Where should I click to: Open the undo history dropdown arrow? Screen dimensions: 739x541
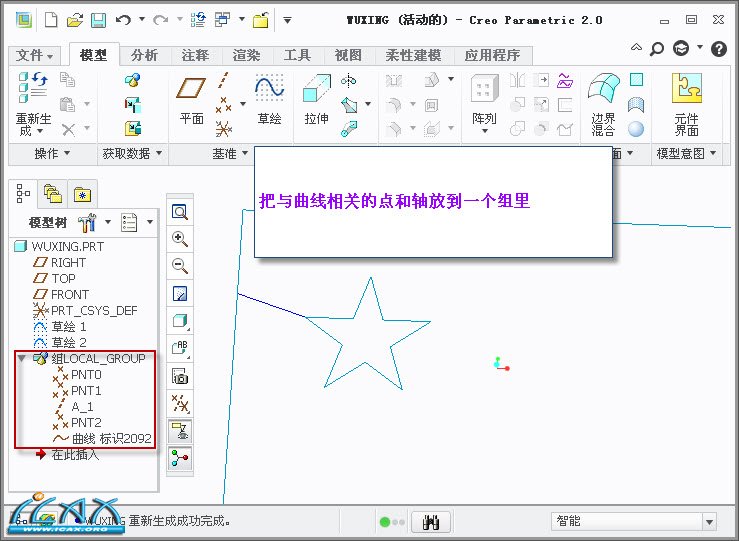[142, 19]
